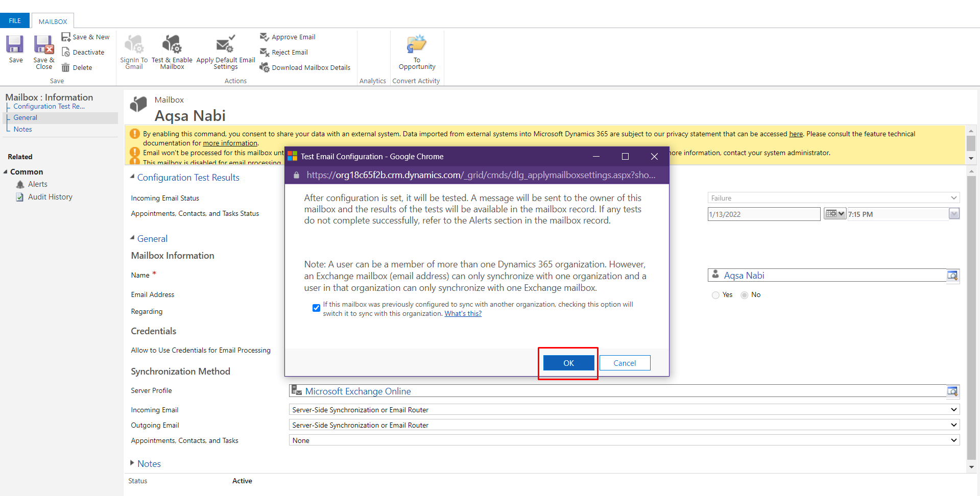
Task: Click OK in Test Email Configuration
Action: click(568, 363)
